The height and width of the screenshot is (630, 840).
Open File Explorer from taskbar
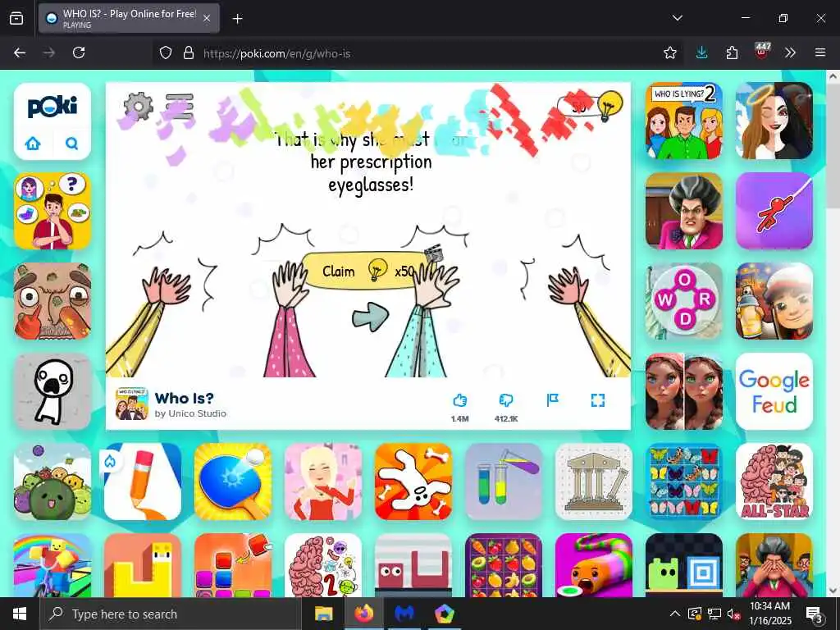point(323,614)
